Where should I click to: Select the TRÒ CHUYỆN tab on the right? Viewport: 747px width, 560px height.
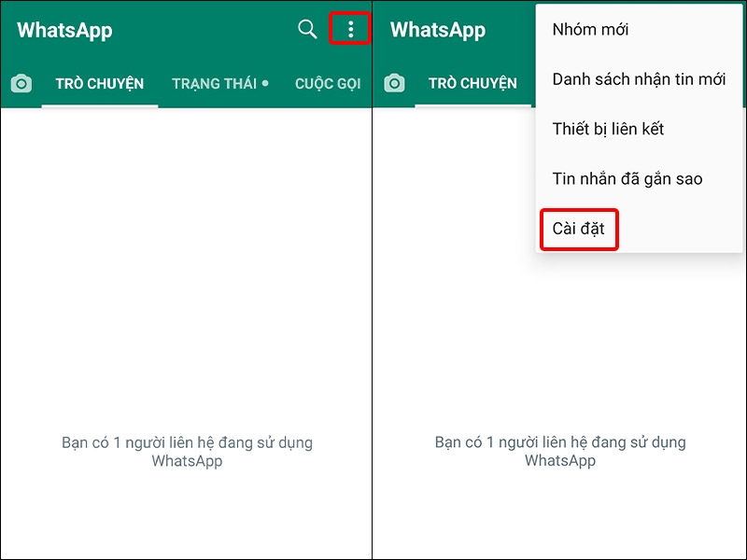click(473, 83)
